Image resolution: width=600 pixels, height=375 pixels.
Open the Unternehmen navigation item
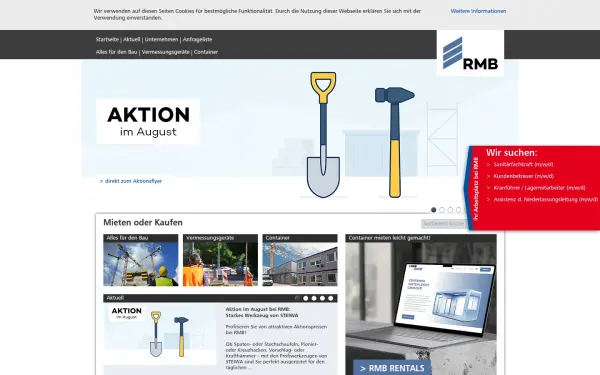point(161,39)
